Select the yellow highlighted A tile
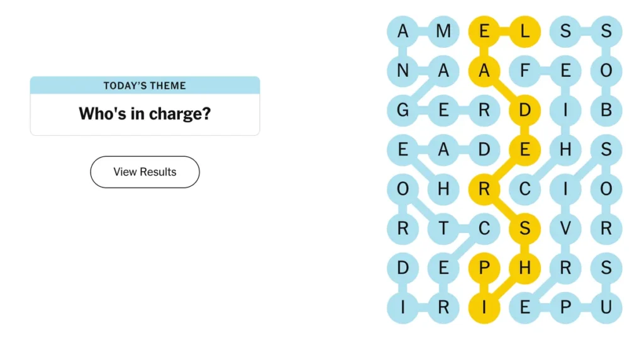 pos(484,70)
